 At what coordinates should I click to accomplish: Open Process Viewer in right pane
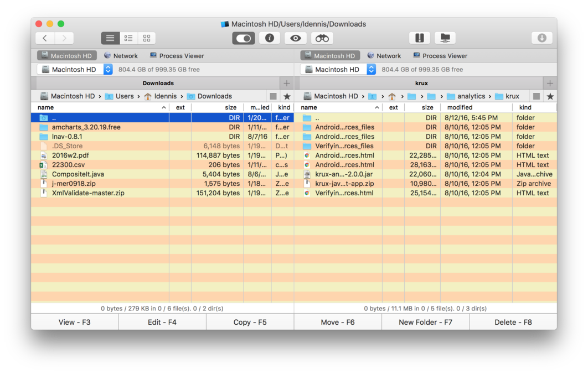tap(440, 56)
